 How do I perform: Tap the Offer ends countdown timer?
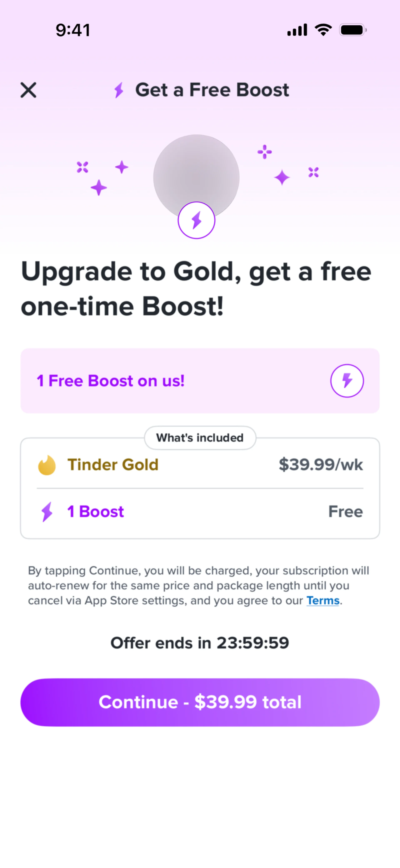[x=200, y=643]
